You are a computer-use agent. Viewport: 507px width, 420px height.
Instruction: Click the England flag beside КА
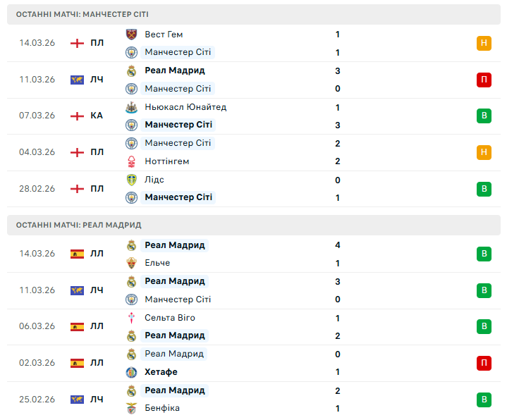(77, 116)
